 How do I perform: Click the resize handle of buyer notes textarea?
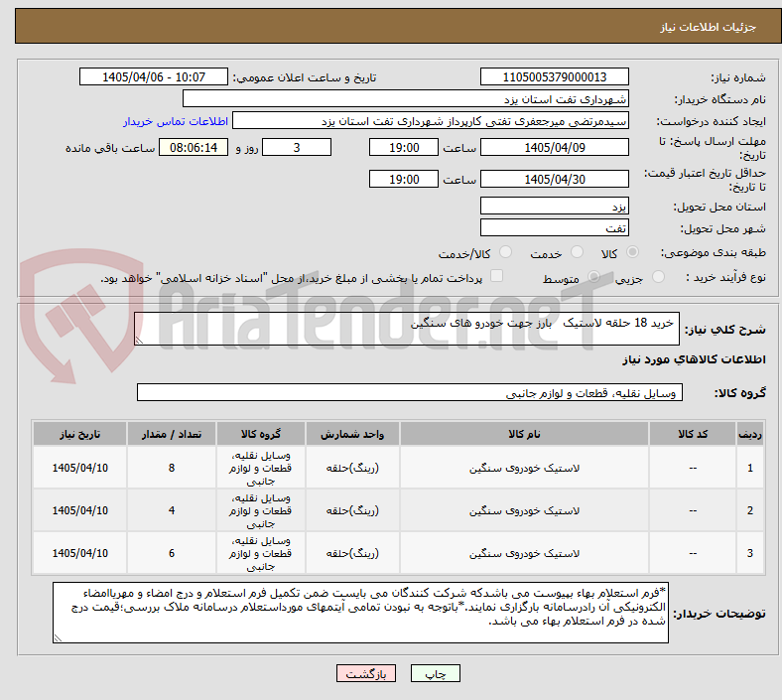point(58,637)
